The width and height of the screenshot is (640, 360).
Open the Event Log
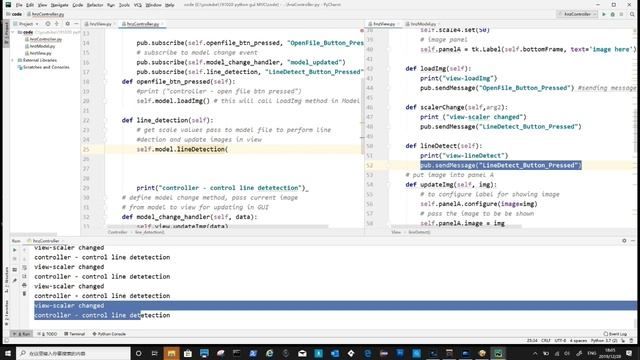pyautogui.click(x=616, y=334)
